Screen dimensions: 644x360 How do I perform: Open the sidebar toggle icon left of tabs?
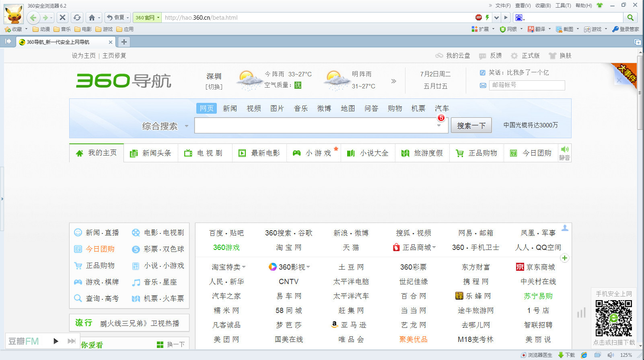(8, 41)
